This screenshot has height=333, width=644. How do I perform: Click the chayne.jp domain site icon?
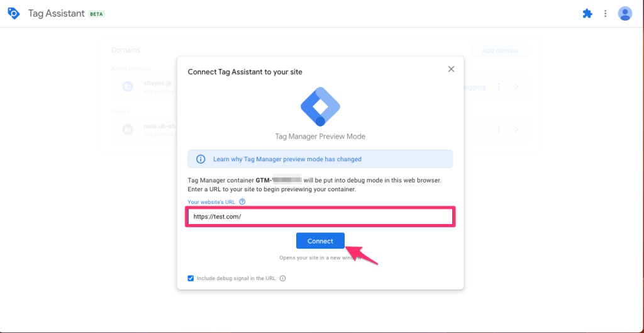(128, 87)
